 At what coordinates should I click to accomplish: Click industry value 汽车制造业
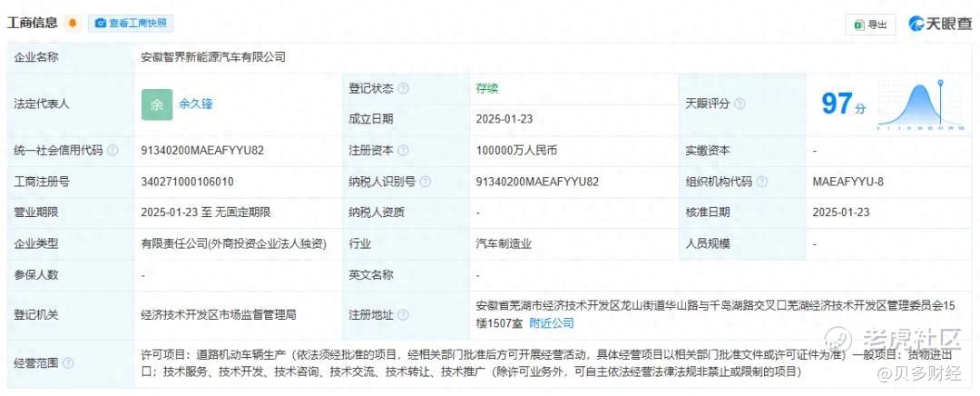[504, 244]
